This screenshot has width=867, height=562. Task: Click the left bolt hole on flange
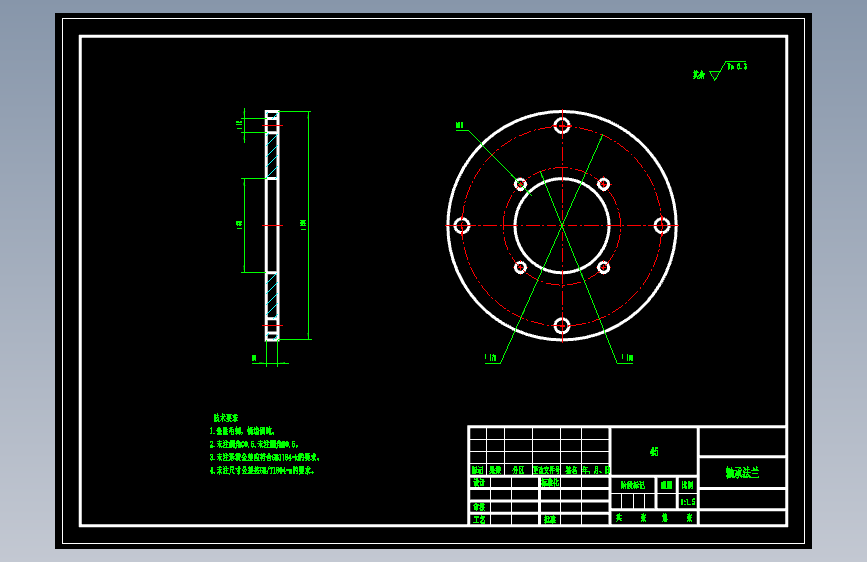(462, 226)
